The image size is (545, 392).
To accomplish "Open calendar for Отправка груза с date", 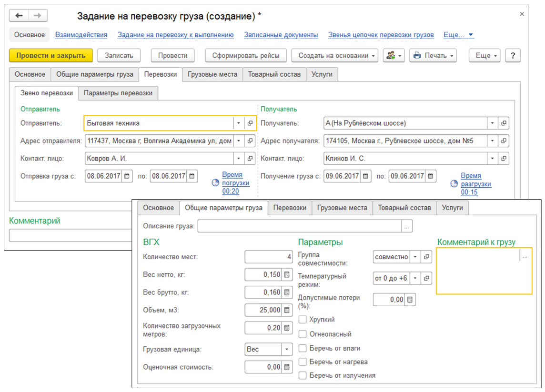I will pyautogui.click(x=127, y=176).
